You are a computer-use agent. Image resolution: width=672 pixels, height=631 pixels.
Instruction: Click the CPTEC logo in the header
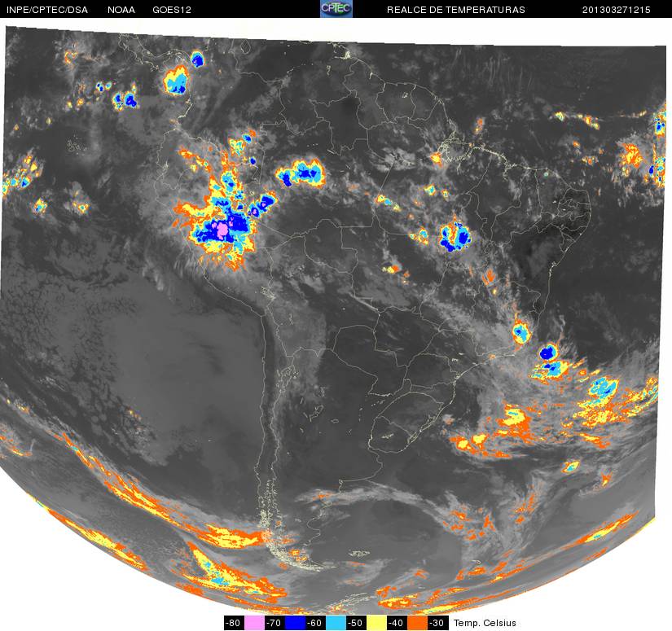pos(336,9)
